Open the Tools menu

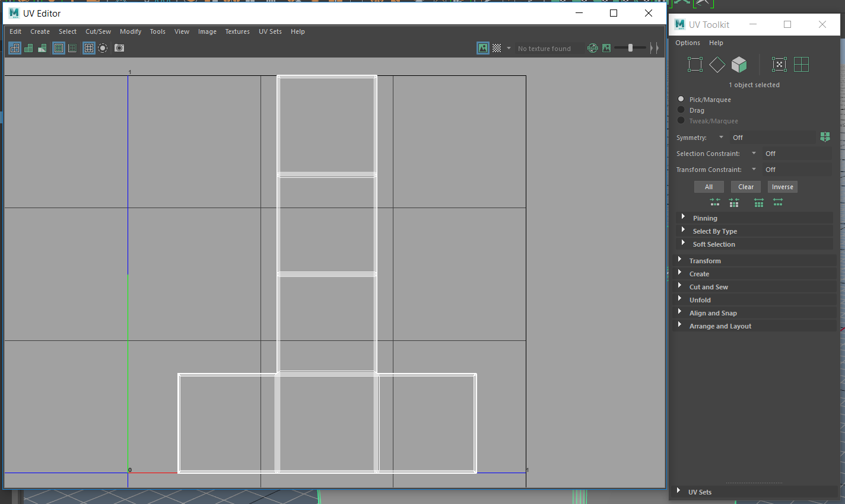point(158,31)
